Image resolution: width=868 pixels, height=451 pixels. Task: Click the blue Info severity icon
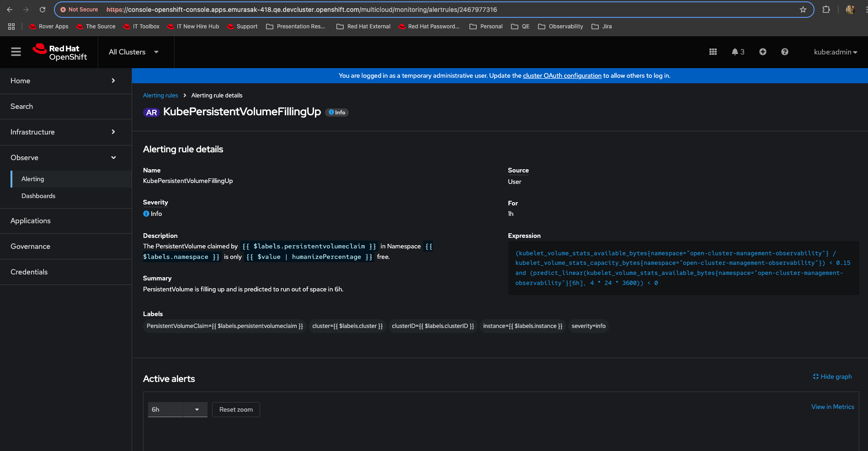coord(146,214)
